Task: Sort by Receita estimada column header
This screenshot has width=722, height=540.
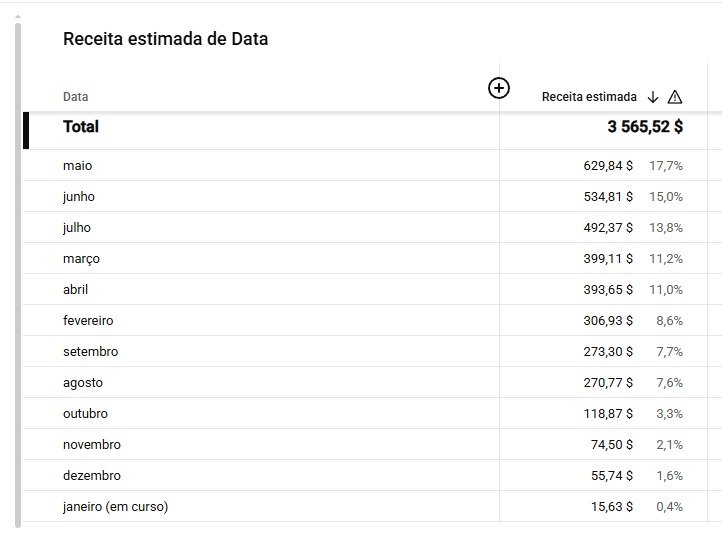Action: (589, 97)
